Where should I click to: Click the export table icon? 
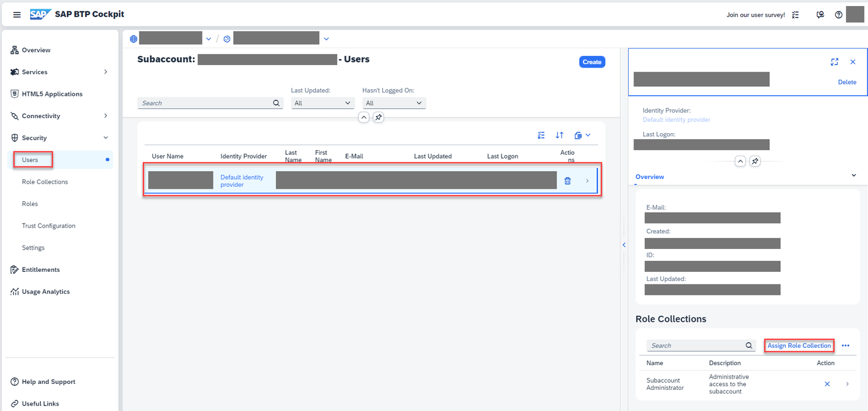tap(578, 136)
